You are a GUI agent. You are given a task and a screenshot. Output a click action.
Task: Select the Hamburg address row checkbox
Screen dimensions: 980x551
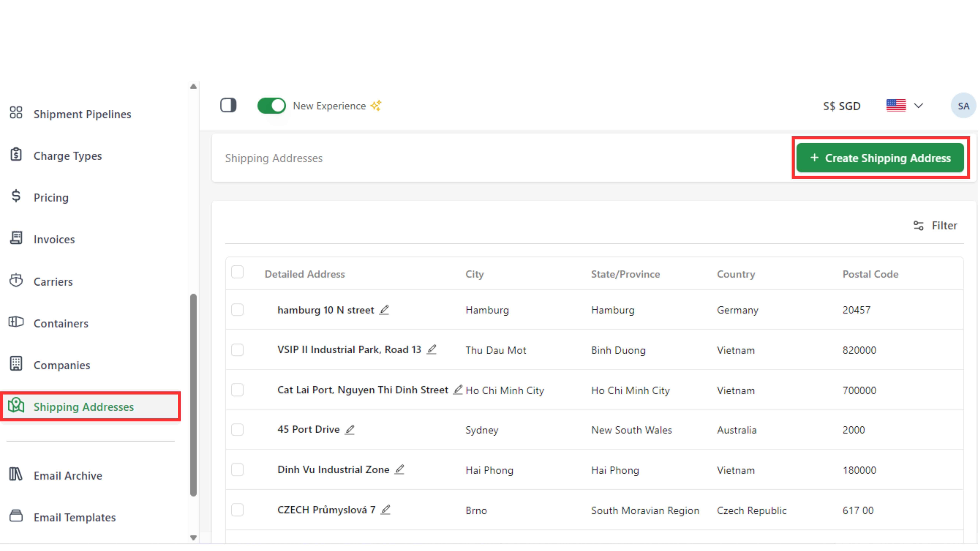pos(237,310)
